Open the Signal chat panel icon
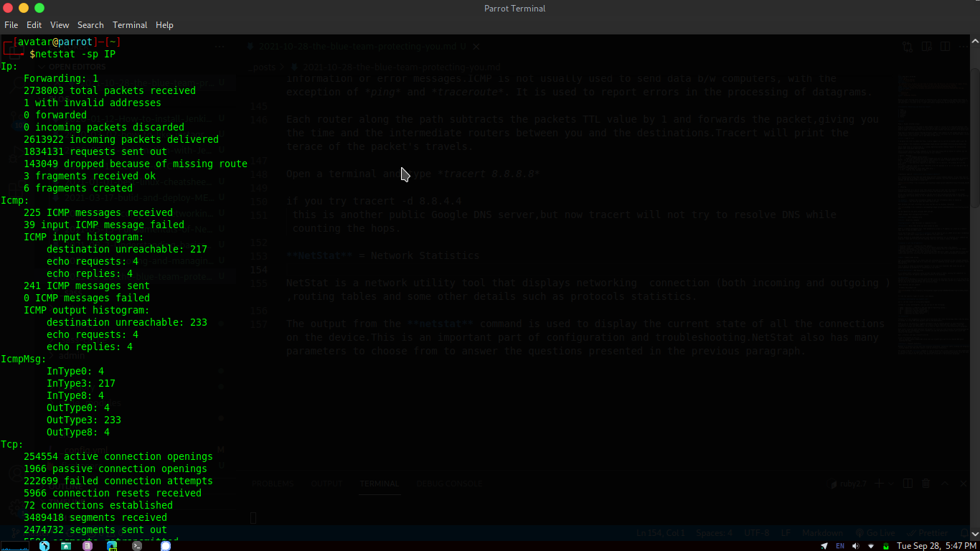The height and width of the screenshot is (551, 980). point(165,545)
